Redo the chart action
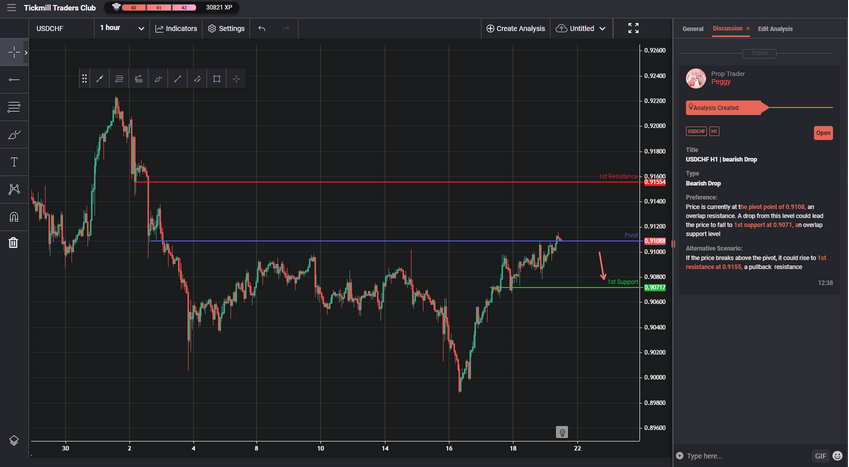 click(286, 29)
